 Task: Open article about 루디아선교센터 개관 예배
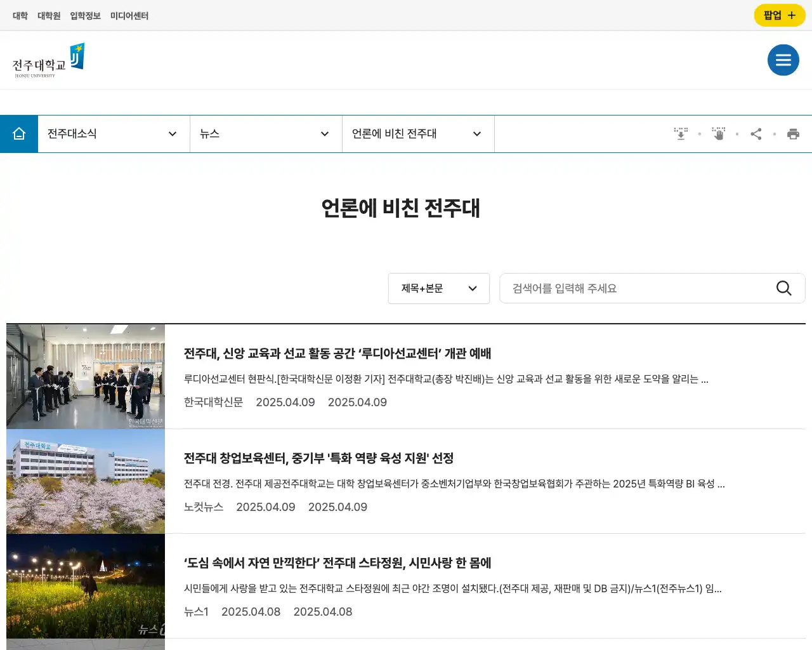click(337, 354)
